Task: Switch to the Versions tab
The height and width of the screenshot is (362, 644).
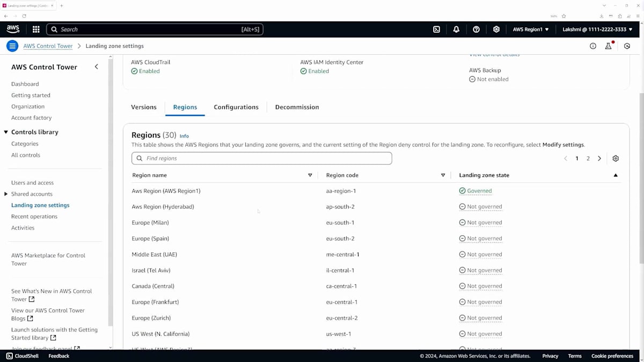Action: 144,107
